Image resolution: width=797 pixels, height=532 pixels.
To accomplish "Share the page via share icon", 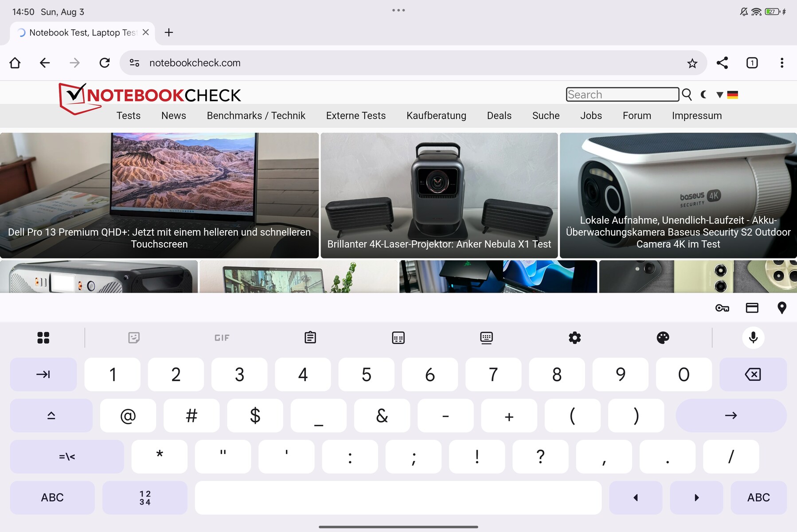I will (x=723, y=63).
